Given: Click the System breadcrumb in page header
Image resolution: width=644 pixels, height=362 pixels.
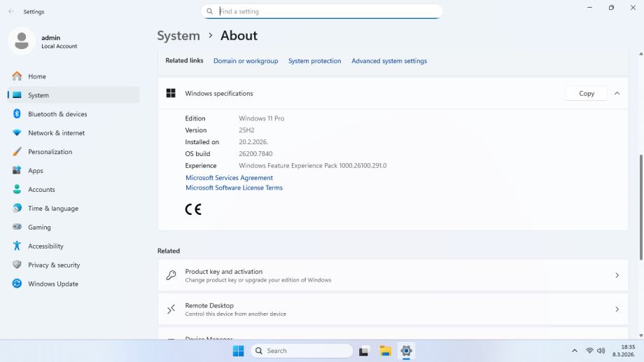Looking at the screenshot, I should [178, 36].
